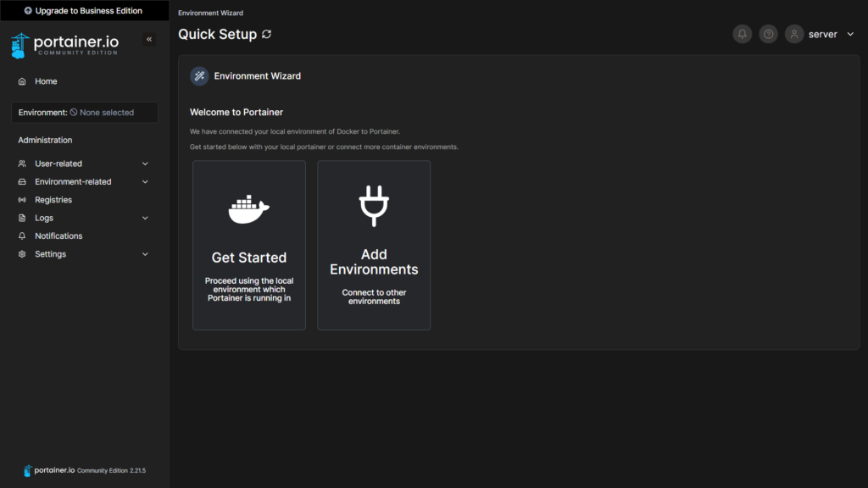
Task: Click the None selected environment icon
Action: pos(74,113)
